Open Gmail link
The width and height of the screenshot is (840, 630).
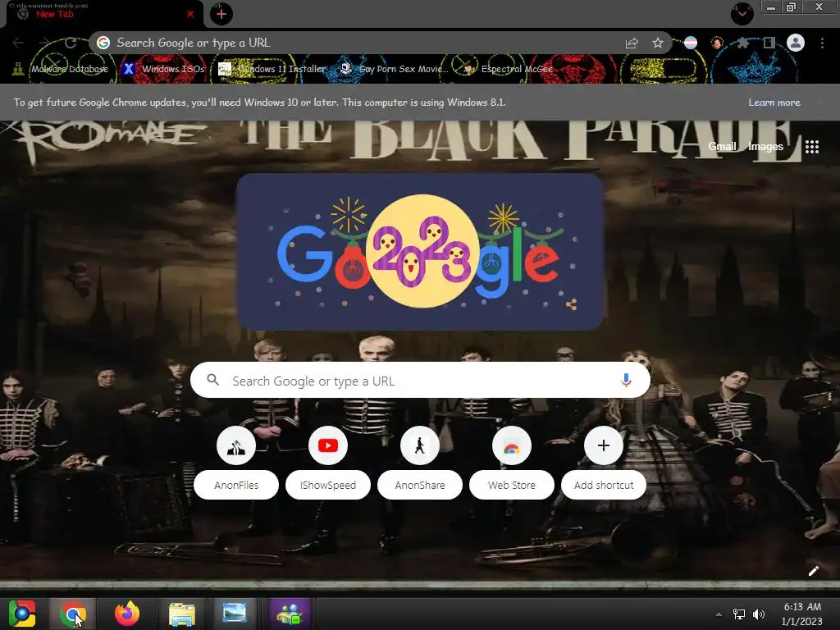pos(722,147)
